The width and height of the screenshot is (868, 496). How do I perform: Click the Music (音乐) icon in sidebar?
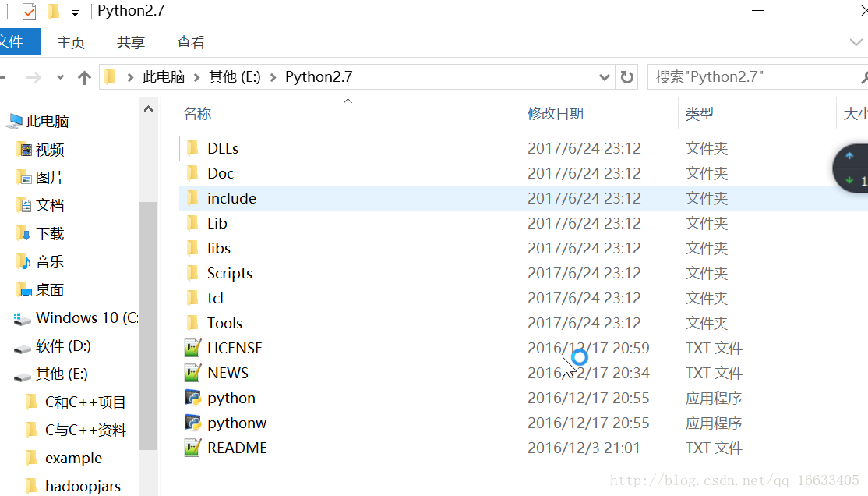[24, 261]
